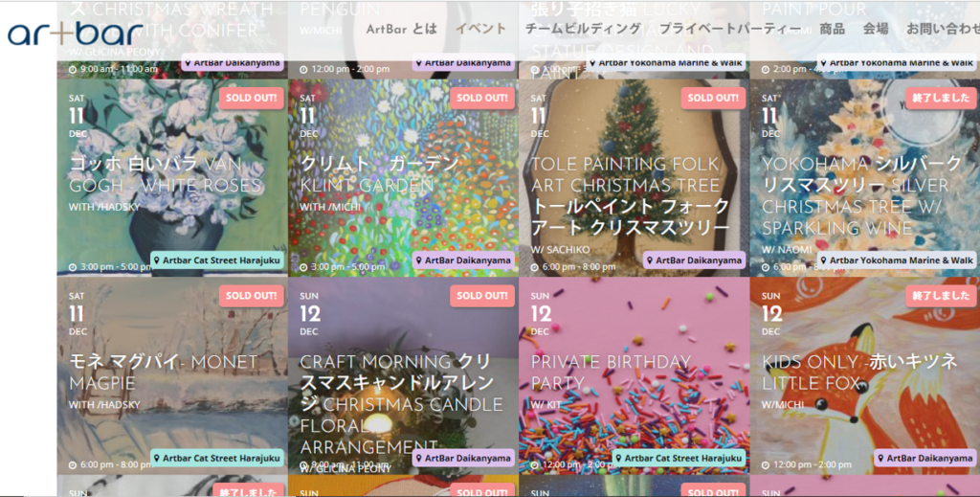980x497 pixels.
Task: Click location pin icon on Tole Painting venue tag
Action: click(650, 260)
